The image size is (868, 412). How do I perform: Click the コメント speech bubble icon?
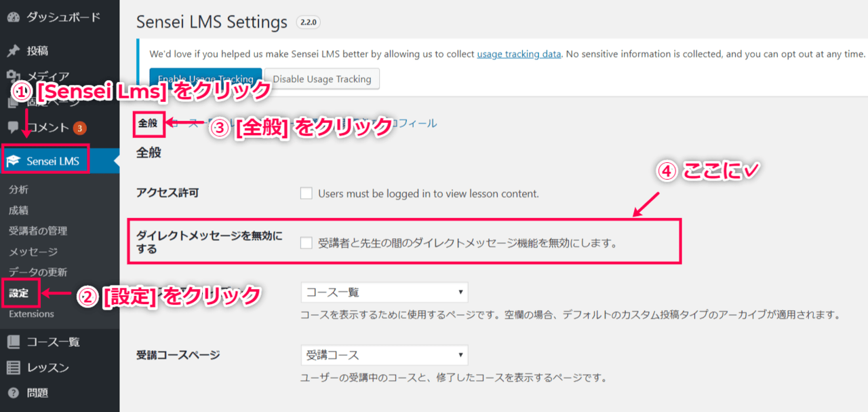13,128
